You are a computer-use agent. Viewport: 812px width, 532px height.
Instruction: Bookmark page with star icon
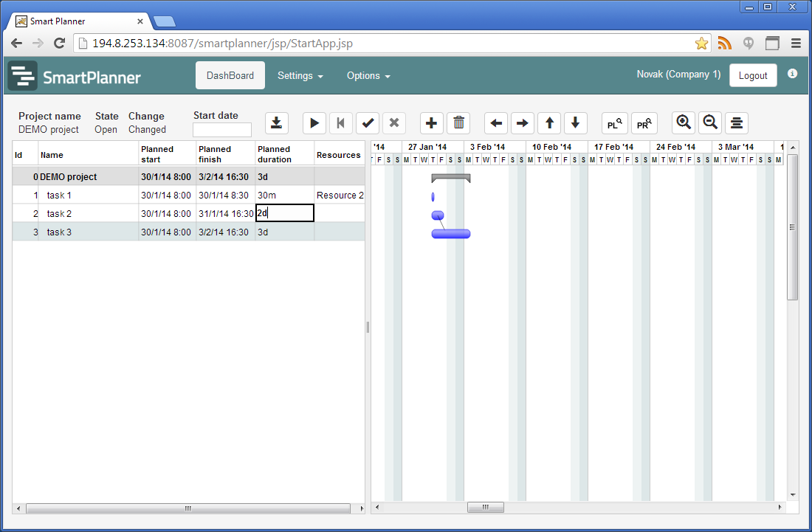702,44
